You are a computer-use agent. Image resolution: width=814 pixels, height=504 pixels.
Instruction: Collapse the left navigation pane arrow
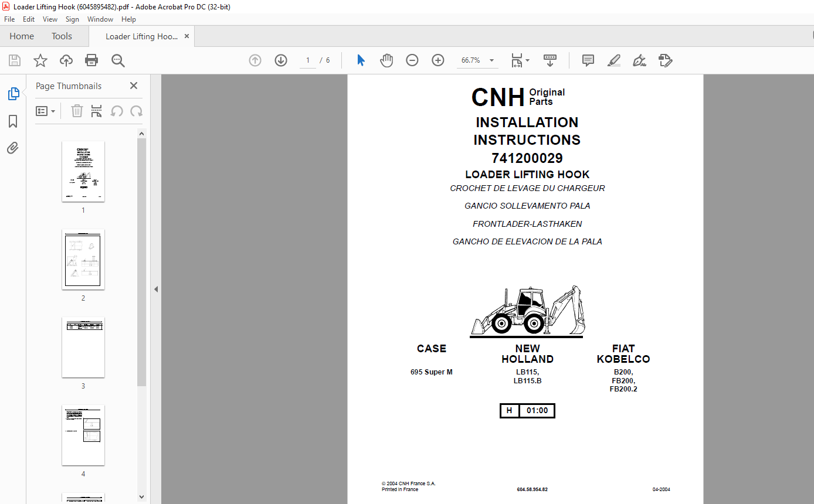click(156, 289)
